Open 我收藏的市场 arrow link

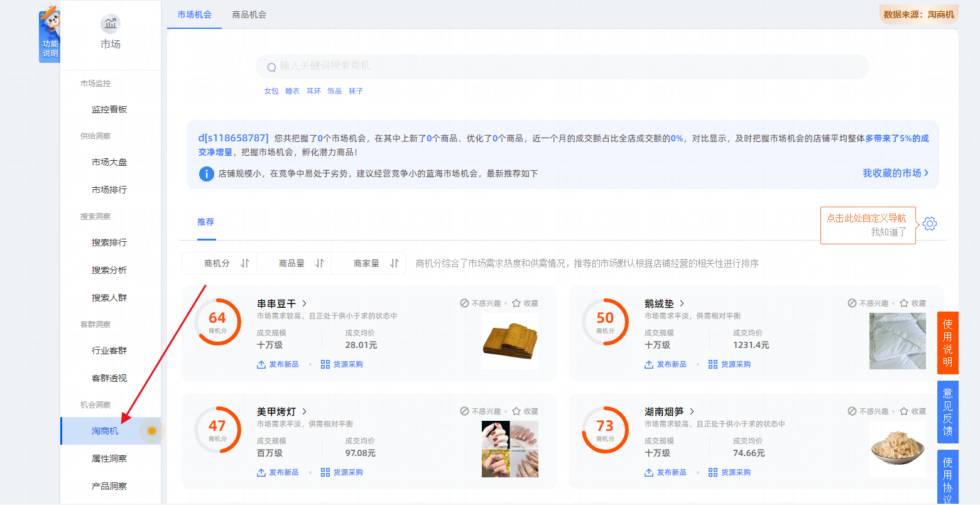(x=896, y=173)
